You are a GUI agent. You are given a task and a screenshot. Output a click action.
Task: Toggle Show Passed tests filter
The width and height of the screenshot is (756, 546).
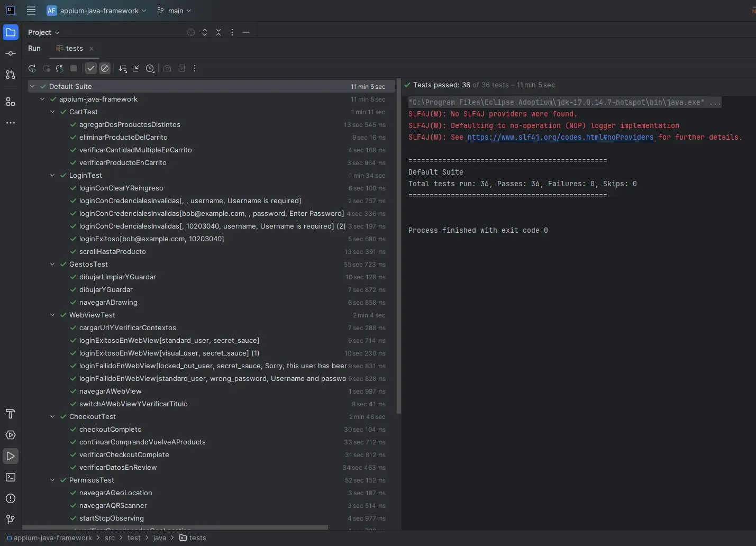(x=91, y=68)
